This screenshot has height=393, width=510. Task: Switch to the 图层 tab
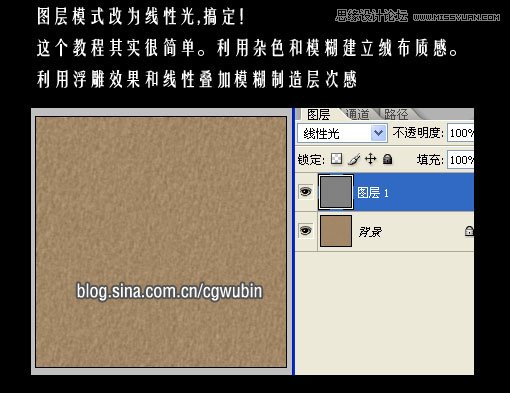point(318,114)
